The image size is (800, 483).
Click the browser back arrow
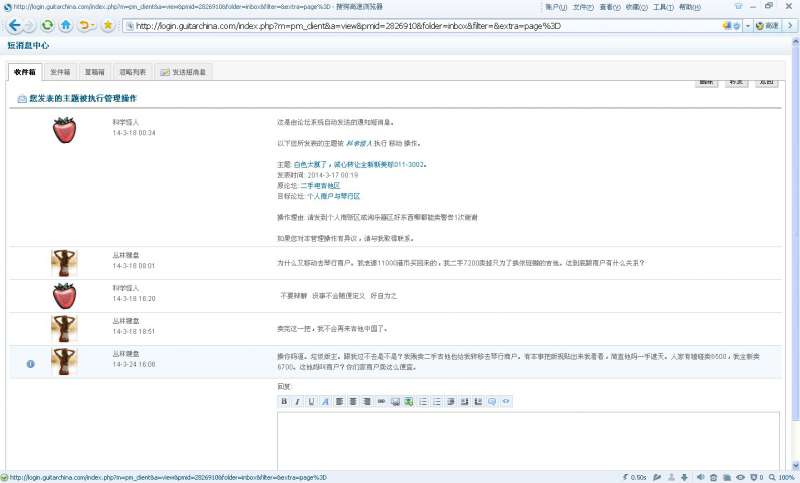14,25
